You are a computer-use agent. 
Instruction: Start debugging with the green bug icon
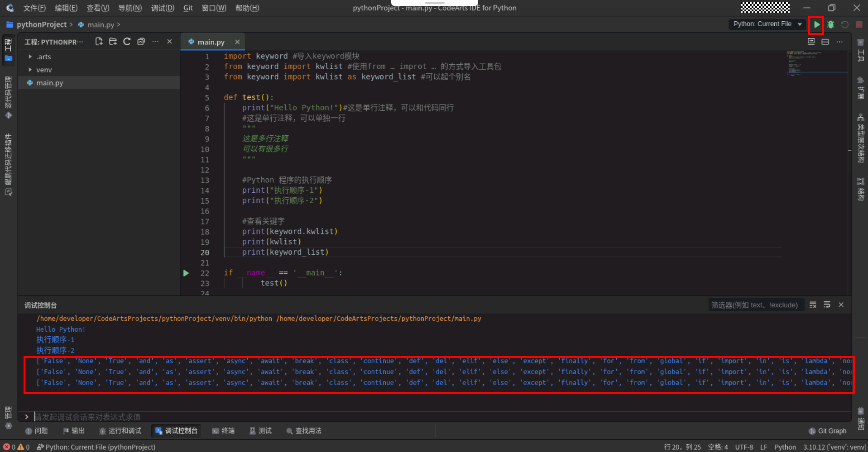(x=831, y=24)
